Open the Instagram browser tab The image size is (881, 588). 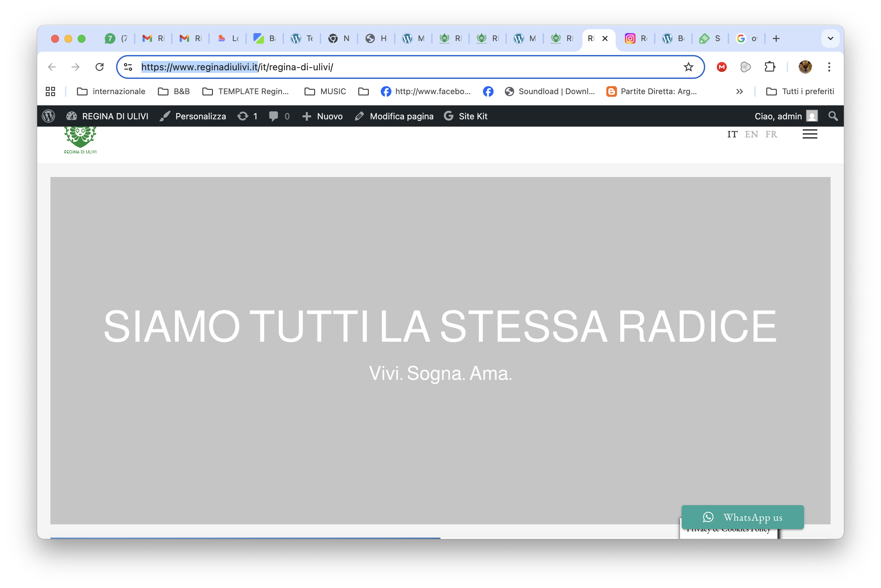coord(636,38)
